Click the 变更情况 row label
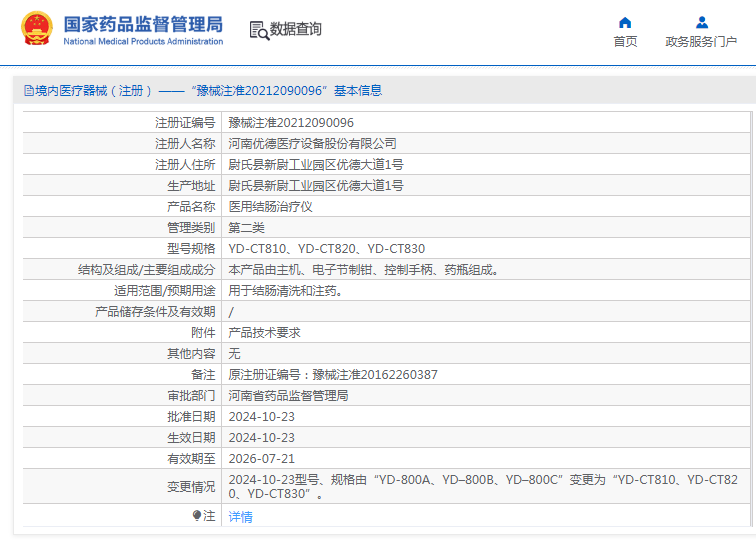Image resolution: width=756 pixels, height=542 pixels. pyautogui.click(x=191, y=487)
